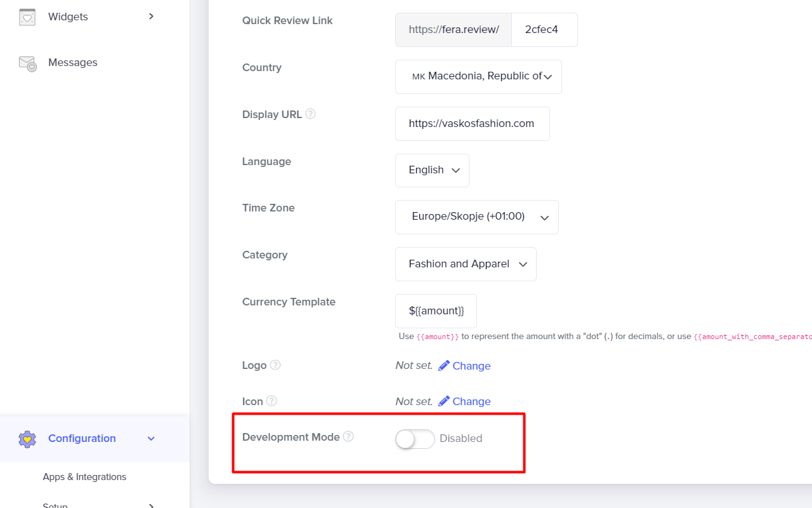The image size is (812, 508).
Task: Open the Messages menu item
Action: (72, 63)
